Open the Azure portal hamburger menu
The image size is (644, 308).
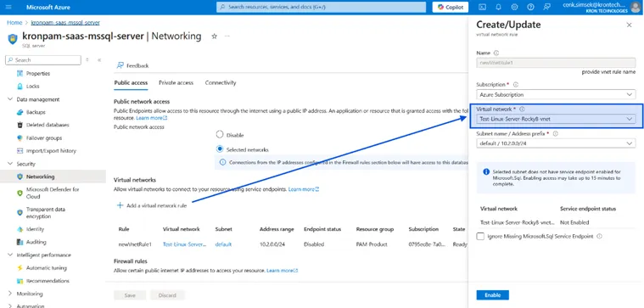(9, 7)
